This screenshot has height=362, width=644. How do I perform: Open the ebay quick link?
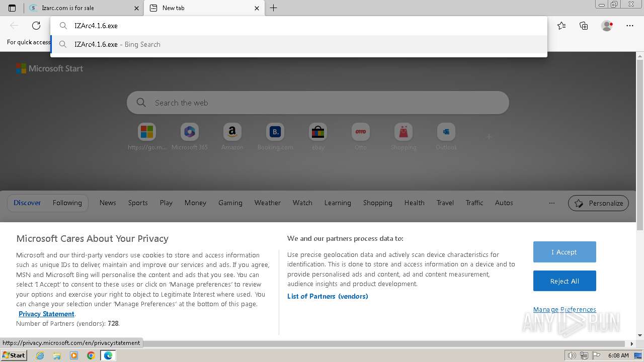(x=318, y=137)
